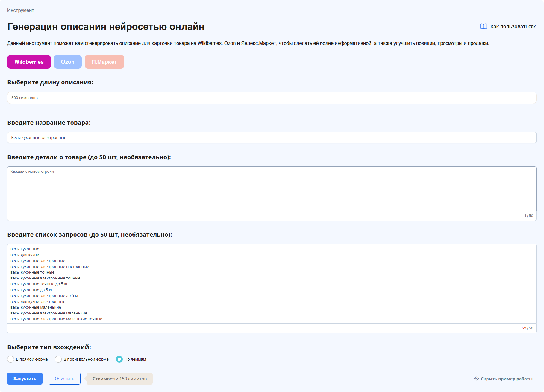The height and width of the screenshot is (392, 544).
Task: Choose the В произвольной форме option
Action: click(58, 359)
